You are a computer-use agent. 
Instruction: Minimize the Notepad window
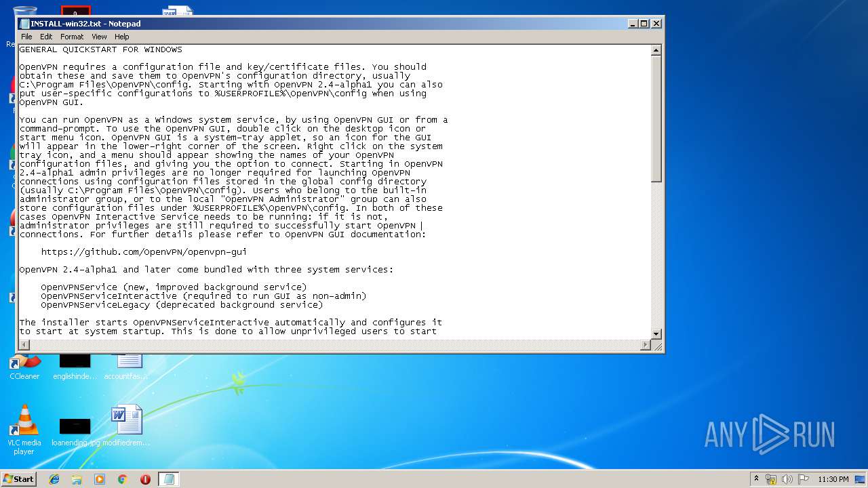633,24
